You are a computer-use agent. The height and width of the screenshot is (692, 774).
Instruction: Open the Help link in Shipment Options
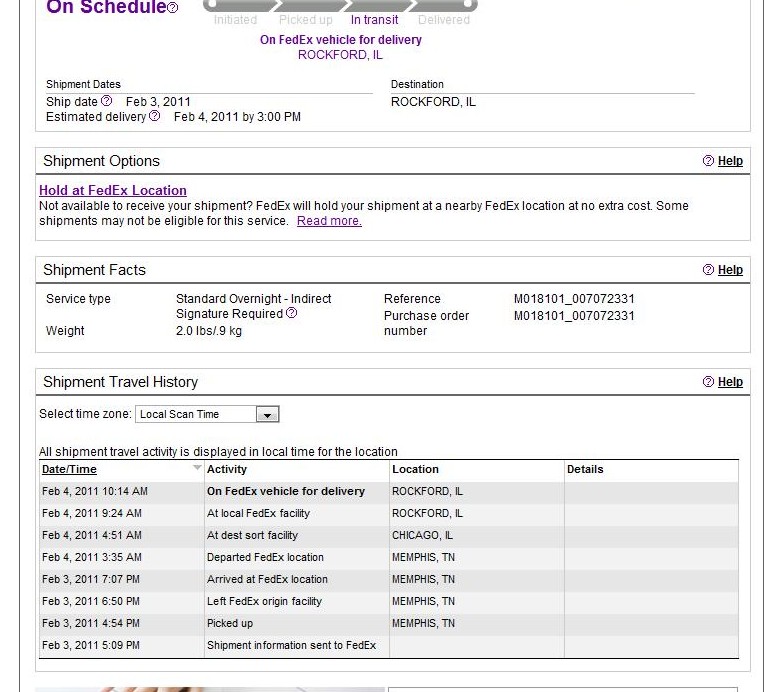[730, 161]
